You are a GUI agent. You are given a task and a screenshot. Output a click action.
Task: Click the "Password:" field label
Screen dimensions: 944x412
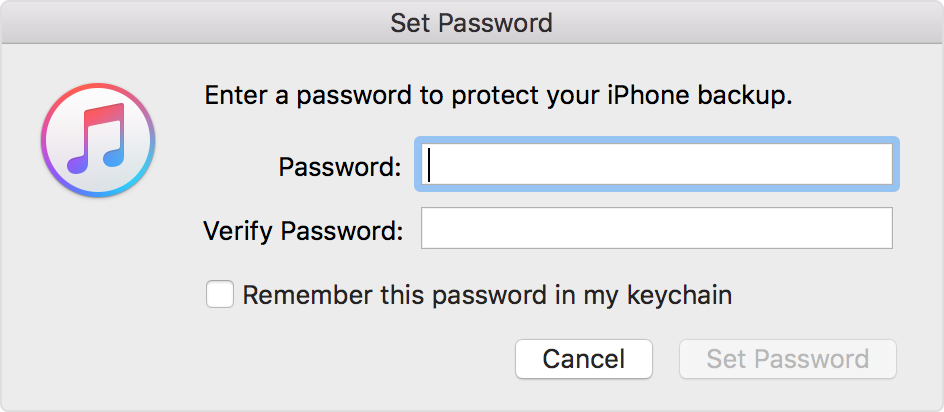pos(340,167)
